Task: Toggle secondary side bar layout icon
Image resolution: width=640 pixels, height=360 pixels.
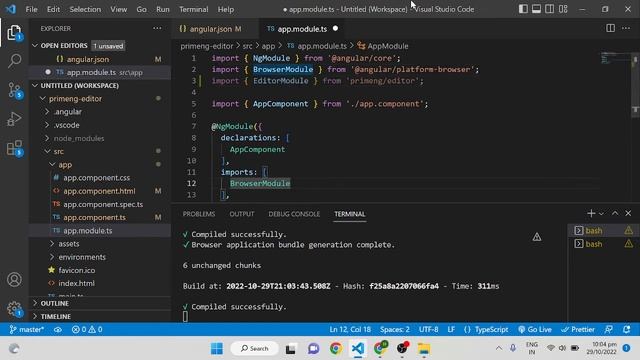Action: (549, 9)
